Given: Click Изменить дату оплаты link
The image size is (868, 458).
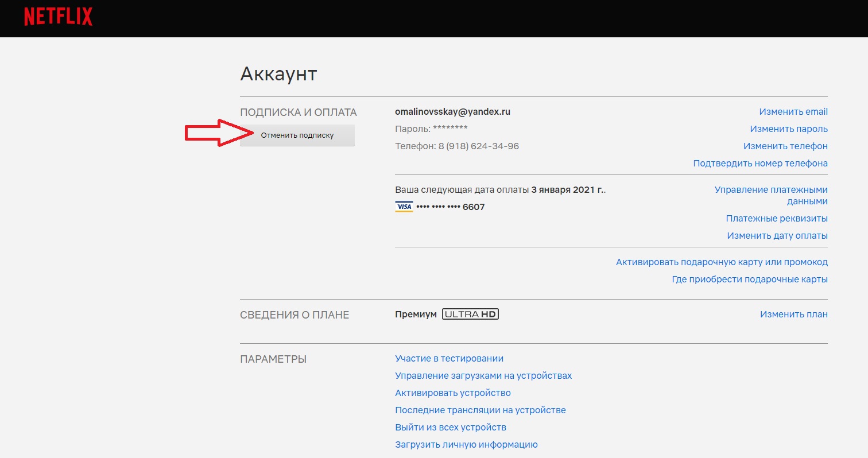Looking at the screenshot, I should pyautogui.click(x=777, y=236).
